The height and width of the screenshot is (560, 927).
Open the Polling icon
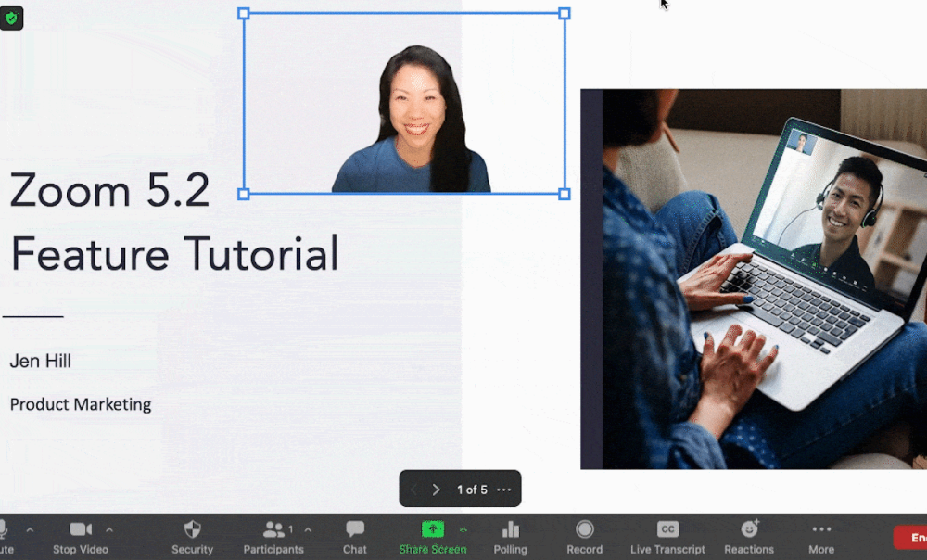[x=510, y=536]
